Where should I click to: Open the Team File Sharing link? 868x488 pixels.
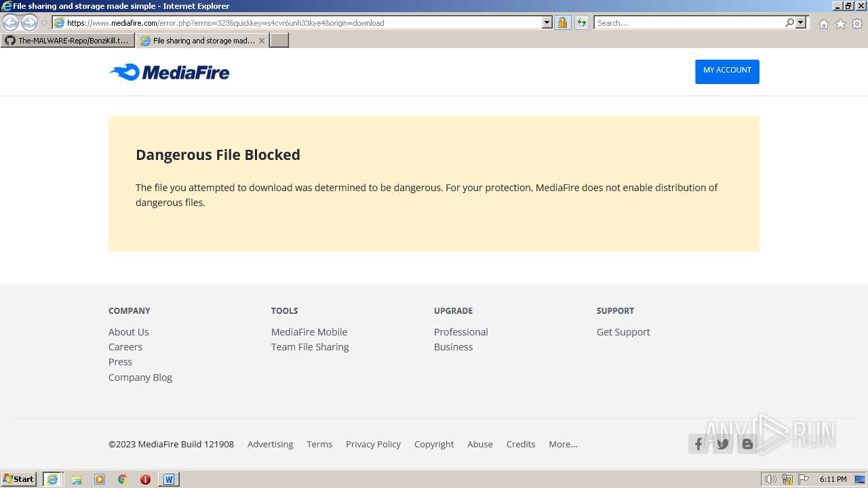310,346
